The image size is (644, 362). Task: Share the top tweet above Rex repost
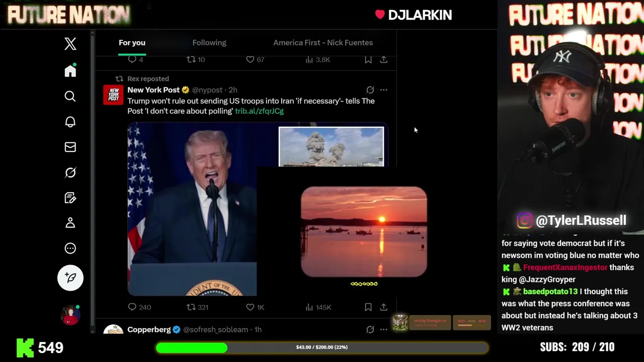384,60
